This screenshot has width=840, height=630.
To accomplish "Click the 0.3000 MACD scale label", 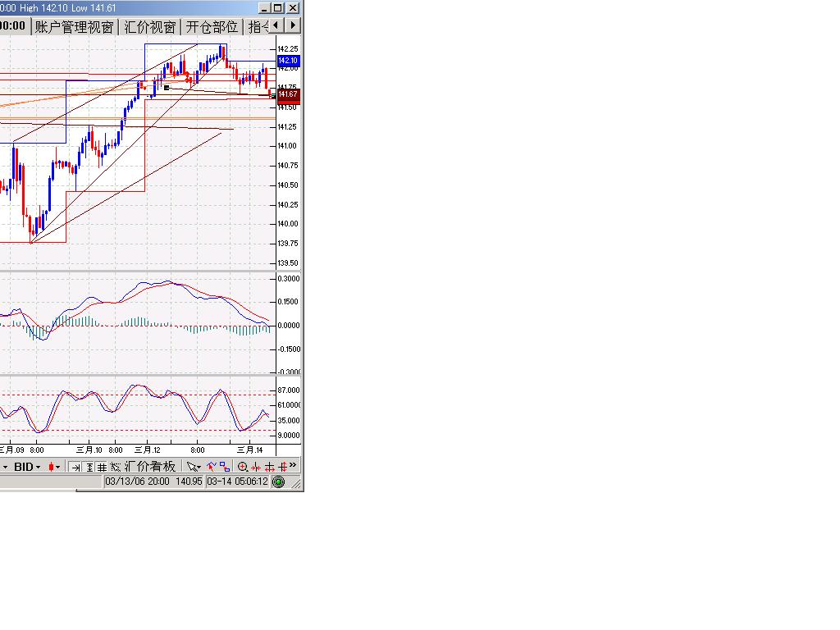I will point(289,279).
